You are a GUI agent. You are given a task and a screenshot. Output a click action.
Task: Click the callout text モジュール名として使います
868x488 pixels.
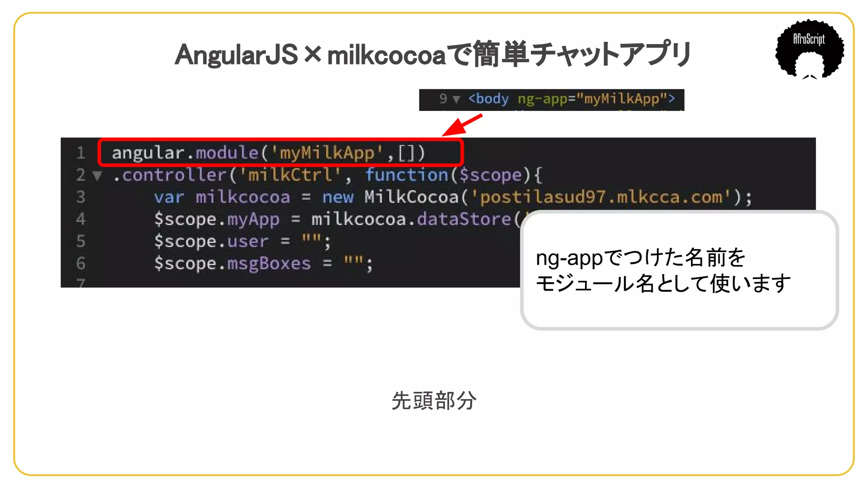(663, 283)
